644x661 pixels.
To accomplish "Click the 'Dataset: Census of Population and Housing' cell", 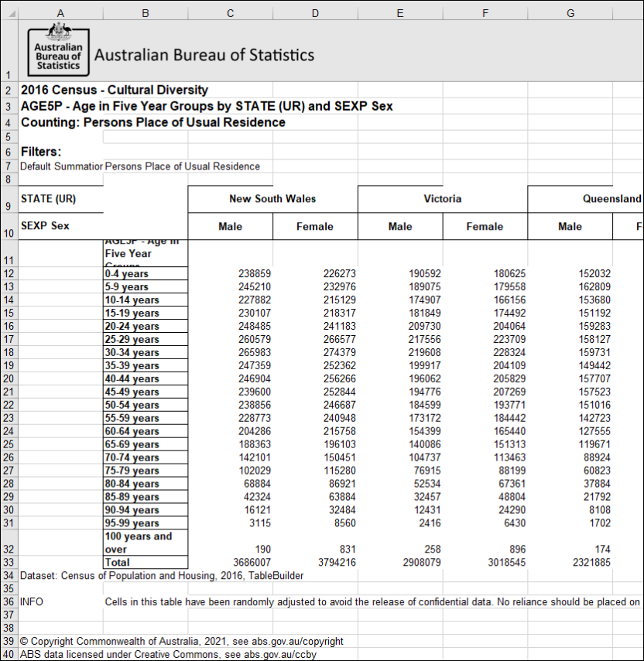I will tap(162, 575).
